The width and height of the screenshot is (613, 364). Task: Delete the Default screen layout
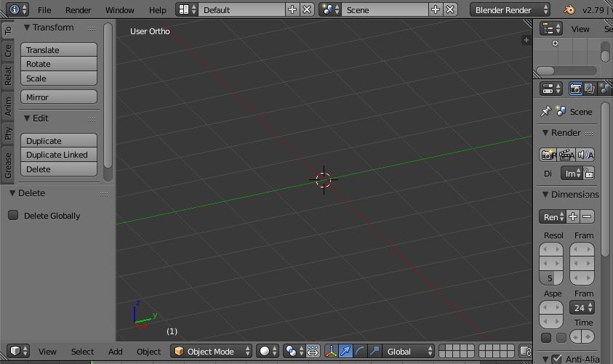[x=307, y=9]
